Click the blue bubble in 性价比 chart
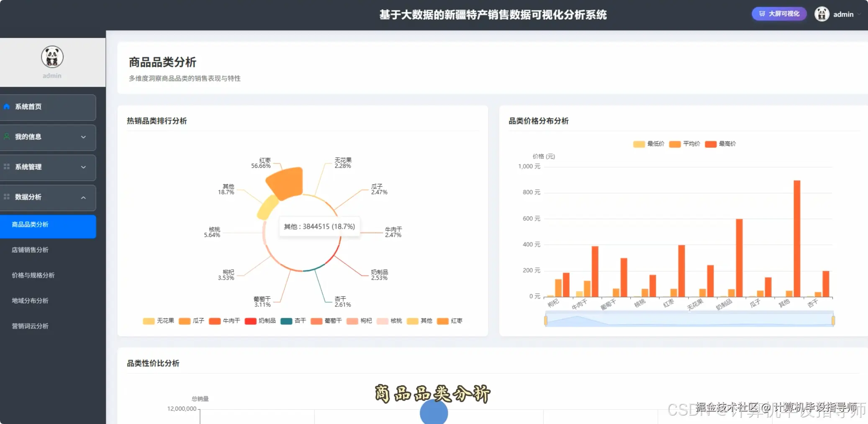 click(434, 412)
